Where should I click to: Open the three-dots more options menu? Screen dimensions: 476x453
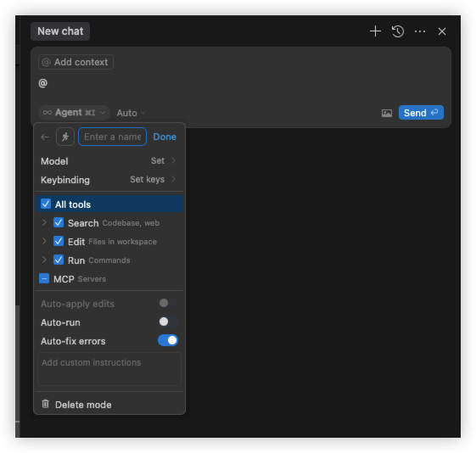click(x=420, y=31)
